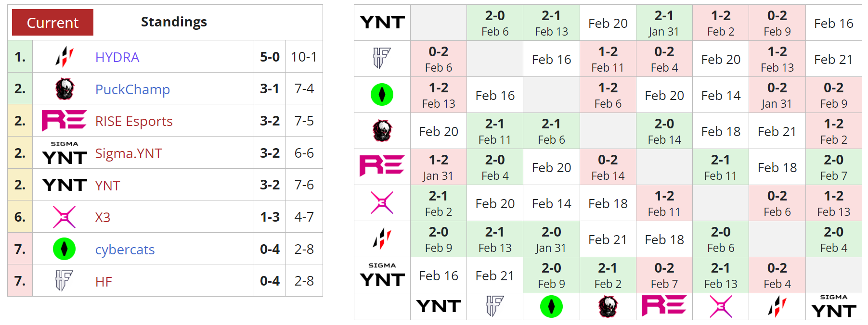
Task: Open the PuckChamp team page link
Action: 132,89
